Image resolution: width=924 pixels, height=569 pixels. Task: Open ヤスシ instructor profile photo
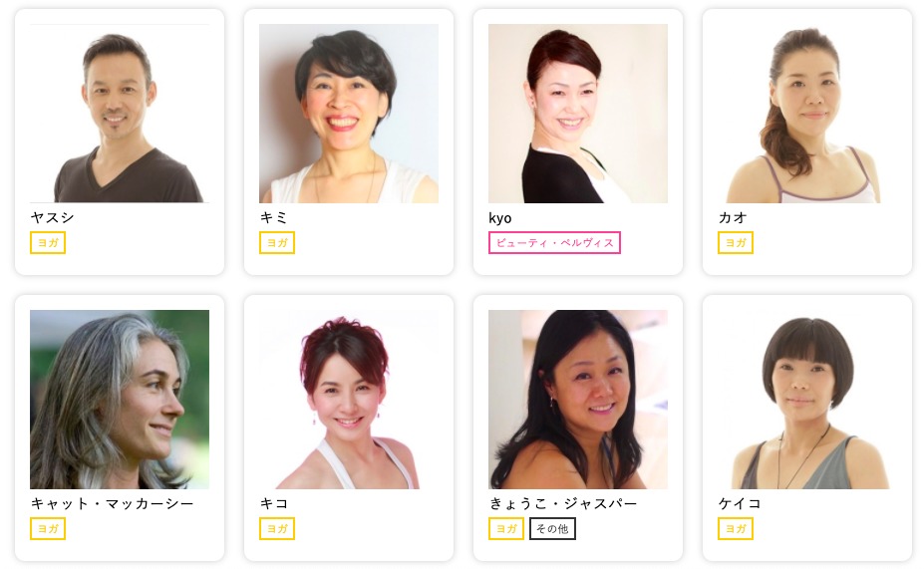pos(120,114)
